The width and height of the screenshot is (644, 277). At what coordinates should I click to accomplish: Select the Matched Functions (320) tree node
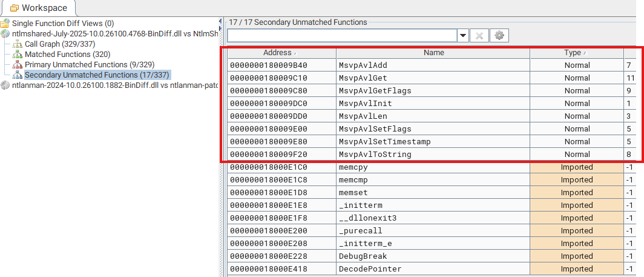click(x=59, y=55)
